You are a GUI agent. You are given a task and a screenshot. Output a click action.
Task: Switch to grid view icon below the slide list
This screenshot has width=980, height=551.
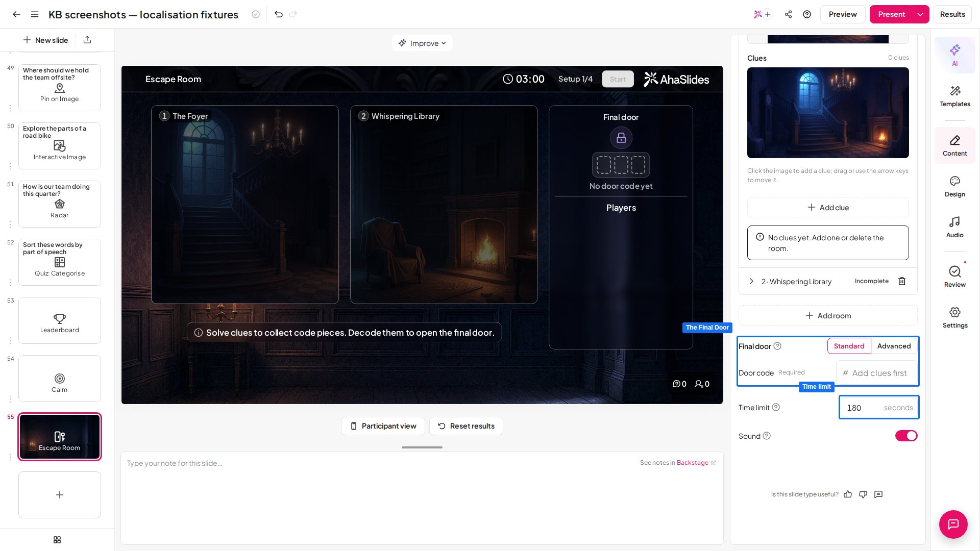pos(57,540)
